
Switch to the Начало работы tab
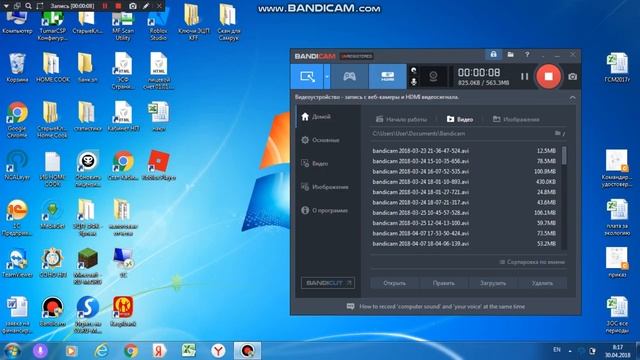(401, 119)
